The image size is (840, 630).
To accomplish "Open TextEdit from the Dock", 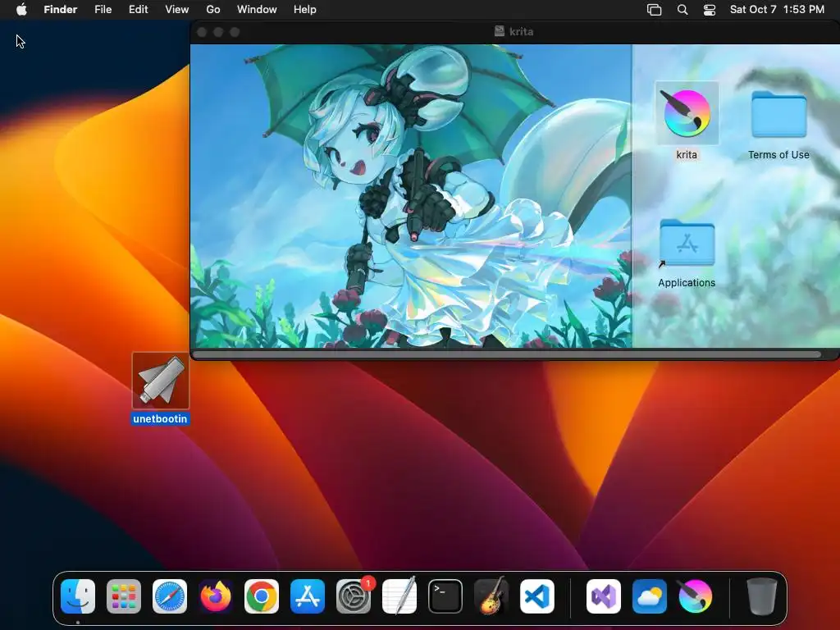I will pyautogui.click(x=399, y=596).
